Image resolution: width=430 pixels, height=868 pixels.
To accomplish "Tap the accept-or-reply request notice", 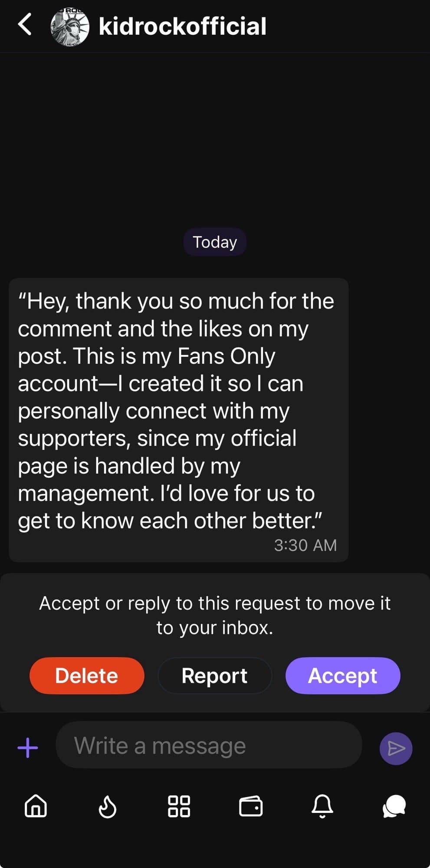I will tap(215, 615).
